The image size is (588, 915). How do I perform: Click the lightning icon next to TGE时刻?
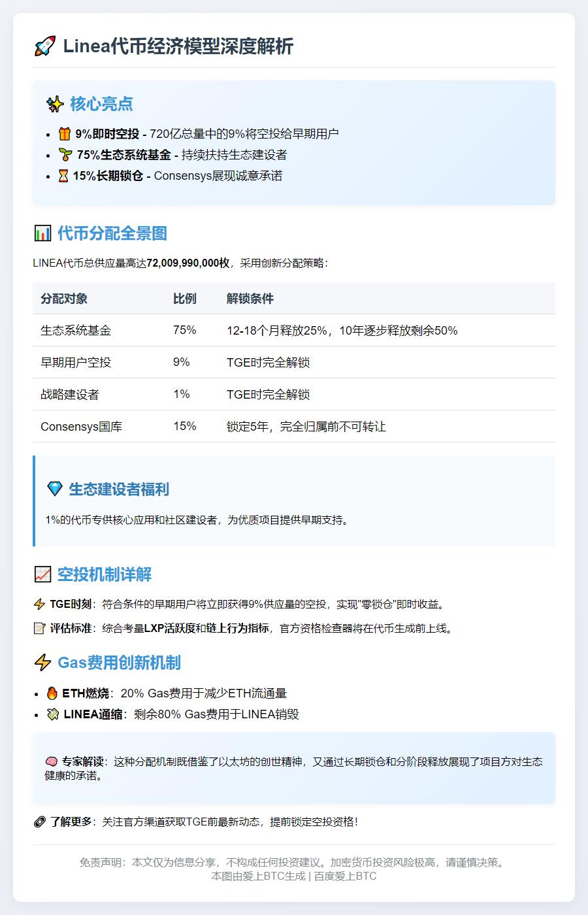pyautogui.click(x=39, y=605)
